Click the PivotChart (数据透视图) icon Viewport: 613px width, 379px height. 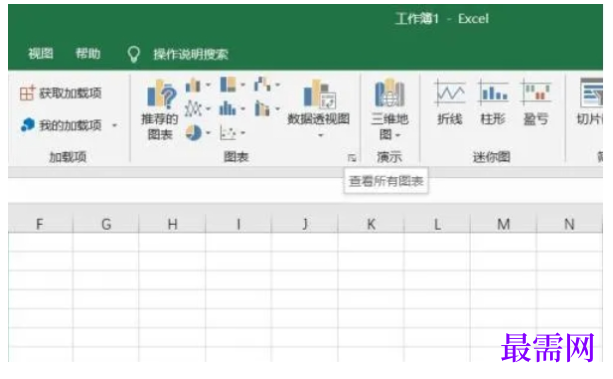pos(319,94)
